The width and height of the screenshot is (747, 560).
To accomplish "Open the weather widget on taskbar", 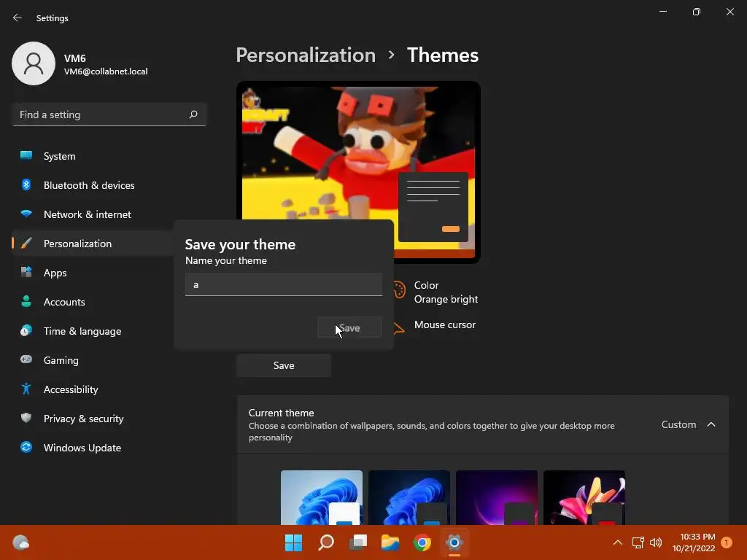I will coord(20,542).
